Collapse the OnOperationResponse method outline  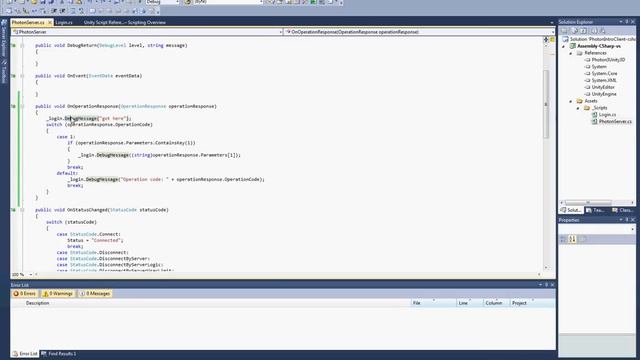pos(22,107)
